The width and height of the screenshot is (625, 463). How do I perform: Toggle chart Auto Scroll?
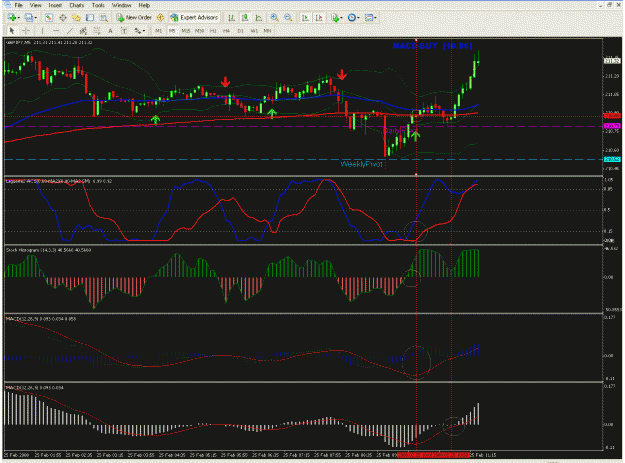point(305,18)
